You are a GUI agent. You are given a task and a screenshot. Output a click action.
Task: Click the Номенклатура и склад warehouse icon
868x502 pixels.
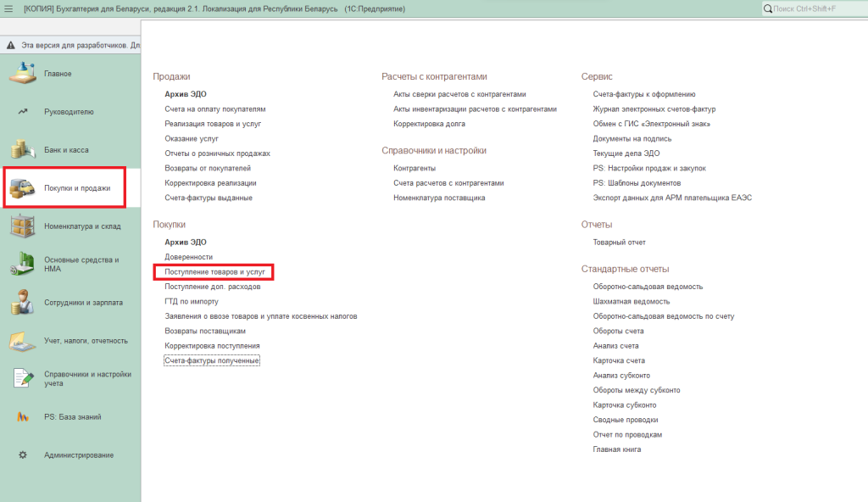pyautogui.click(x=23, y=226)
